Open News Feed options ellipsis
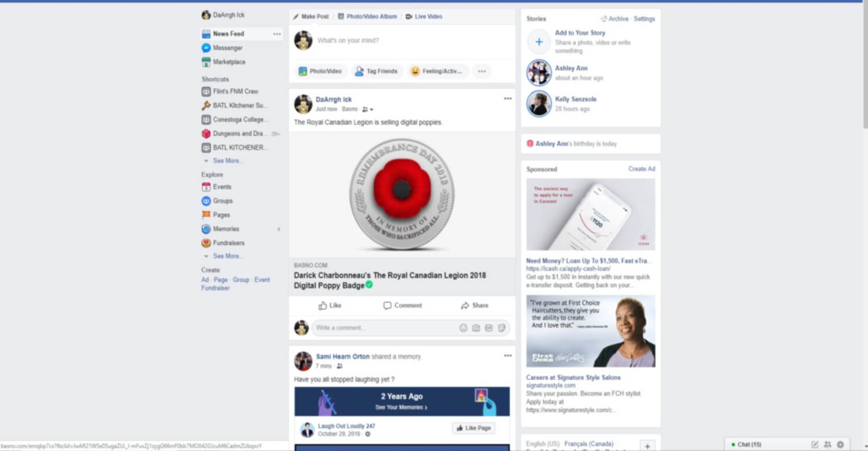 pyautogui.click(x=277, y=34)
